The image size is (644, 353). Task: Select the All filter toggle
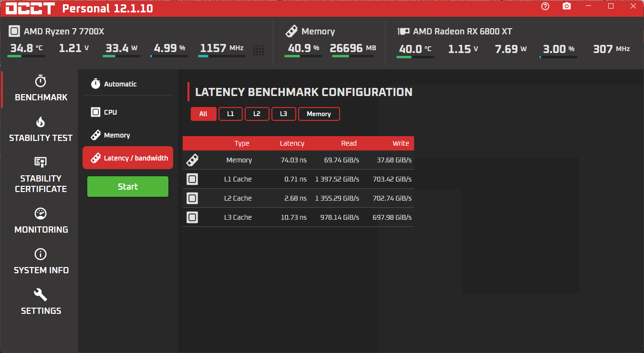(203, 114)
